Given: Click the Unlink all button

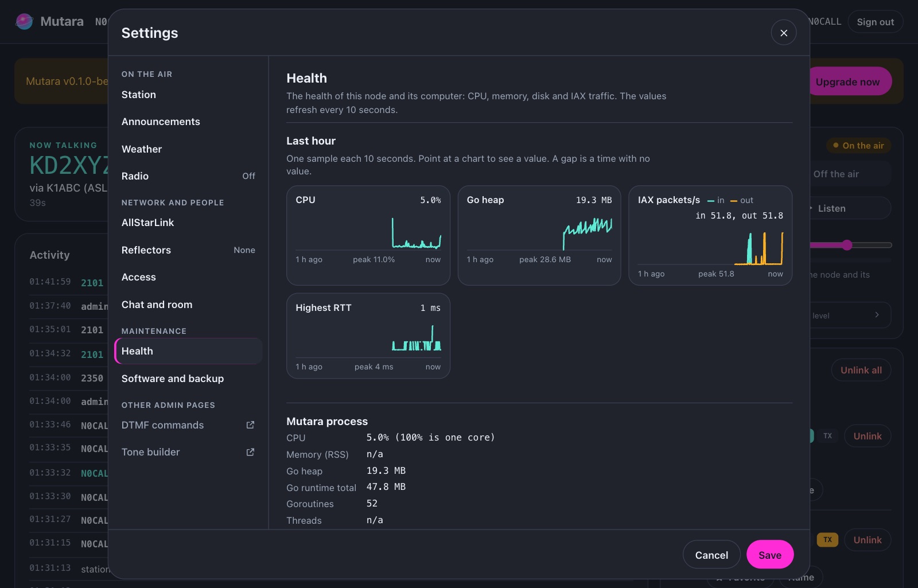Looking at the screenshot, I should [x=861, y=370].
